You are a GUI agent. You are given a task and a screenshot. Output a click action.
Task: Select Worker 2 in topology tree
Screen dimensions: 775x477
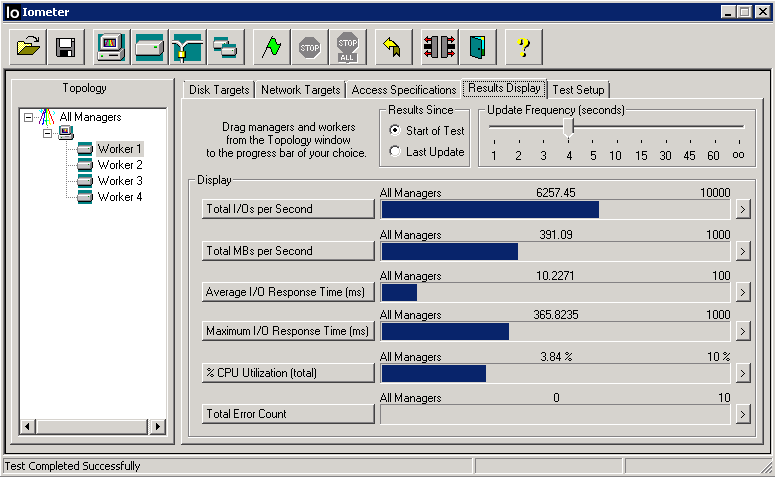(120, 165)
